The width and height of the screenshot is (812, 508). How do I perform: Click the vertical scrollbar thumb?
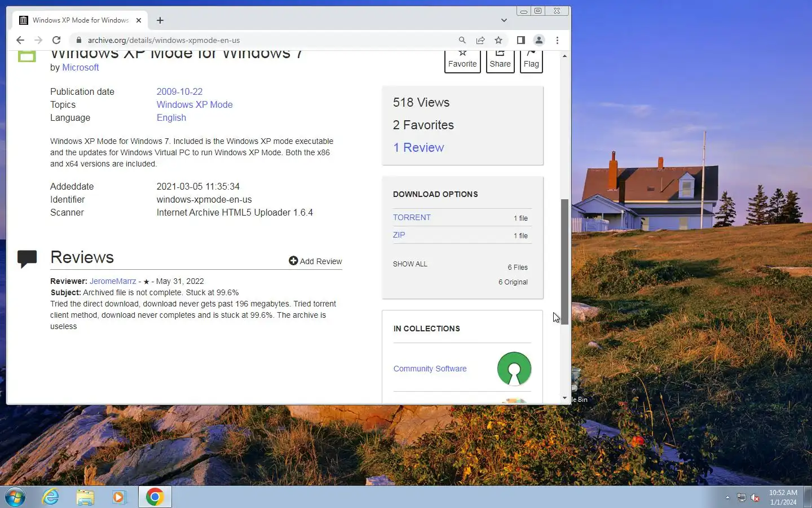564,261
